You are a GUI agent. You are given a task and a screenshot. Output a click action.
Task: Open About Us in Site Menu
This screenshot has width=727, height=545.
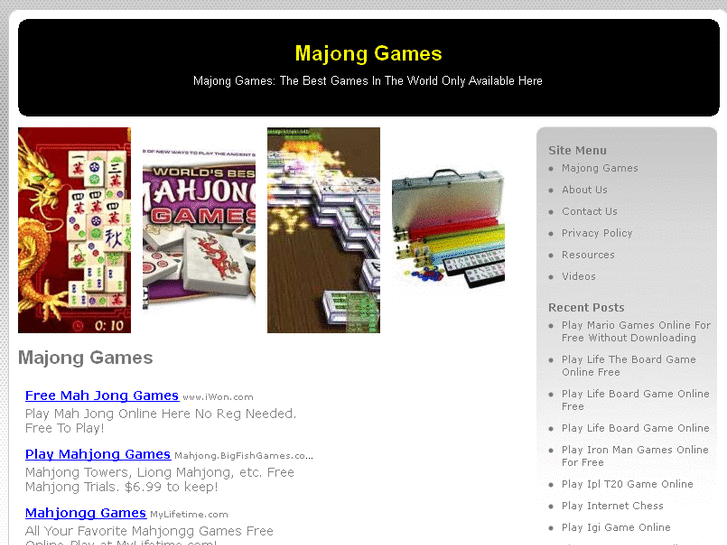[584, 190]
